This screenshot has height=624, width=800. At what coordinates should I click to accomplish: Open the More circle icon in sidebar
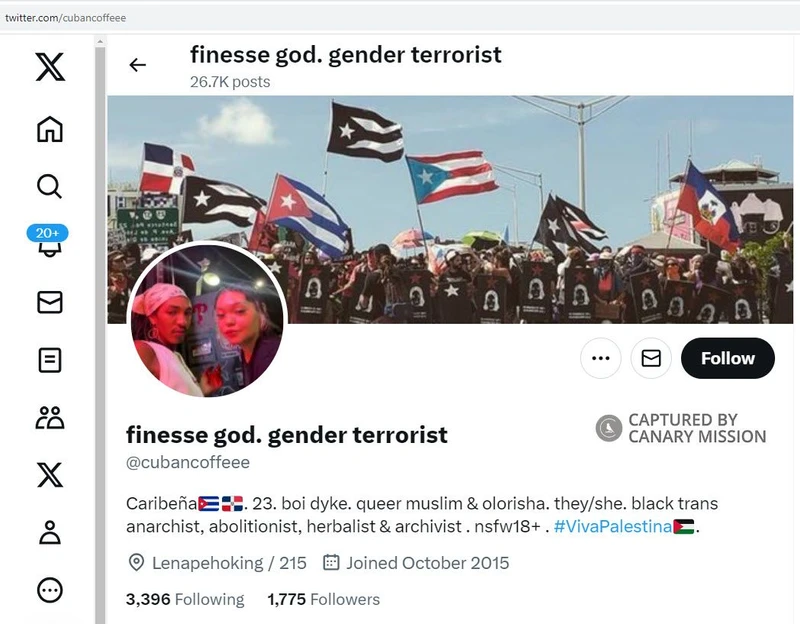pyautogui.click(x=50, y=590)
